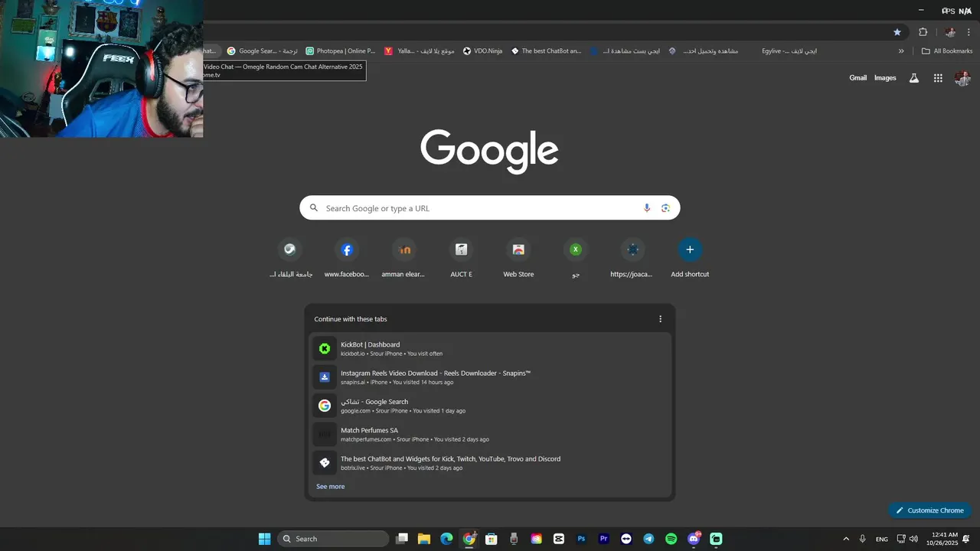Viewport: 980px width, 551px height.
Task: Open CapCut from the taskbar
Action: tap(559, 539)
